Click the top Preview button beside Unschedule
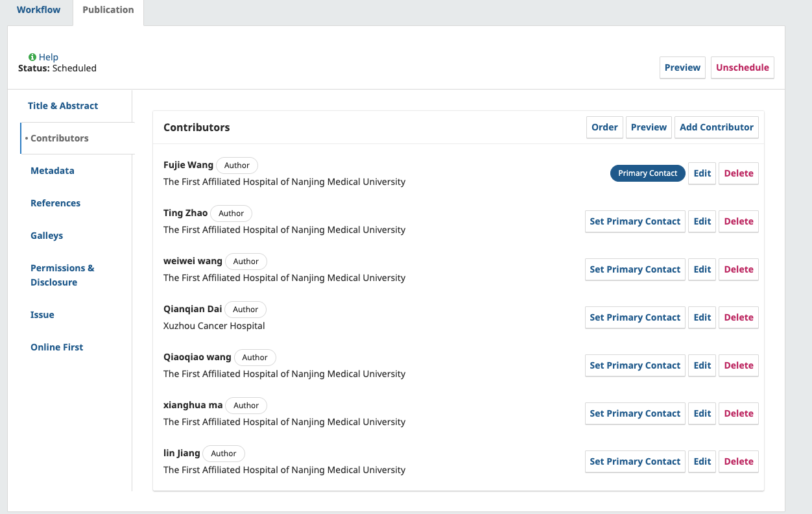Viewport: 812px width, 514px height. click(x=682, y=67)
